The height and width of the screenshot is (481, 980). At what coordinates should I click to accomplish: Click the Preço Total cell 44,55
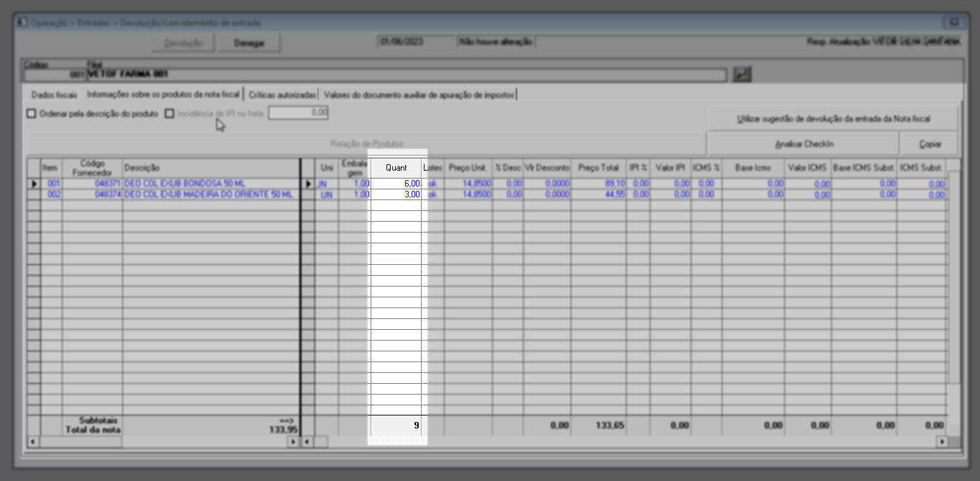599,194
